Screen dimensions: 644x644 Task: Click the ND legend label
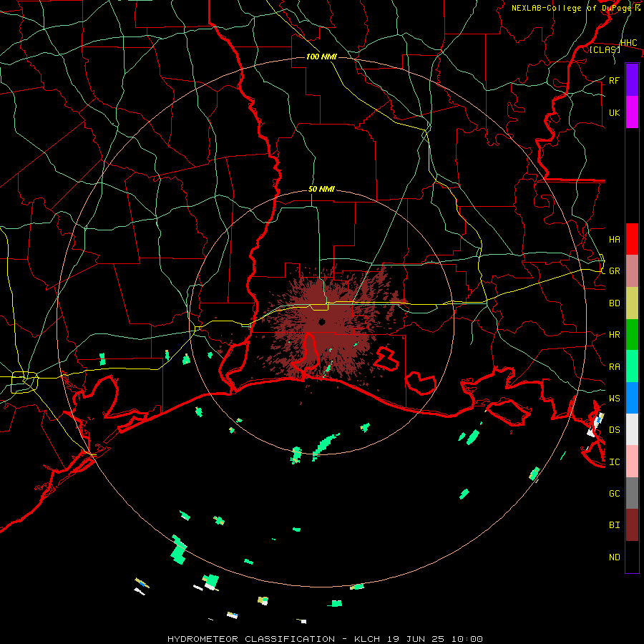(614, 557)
